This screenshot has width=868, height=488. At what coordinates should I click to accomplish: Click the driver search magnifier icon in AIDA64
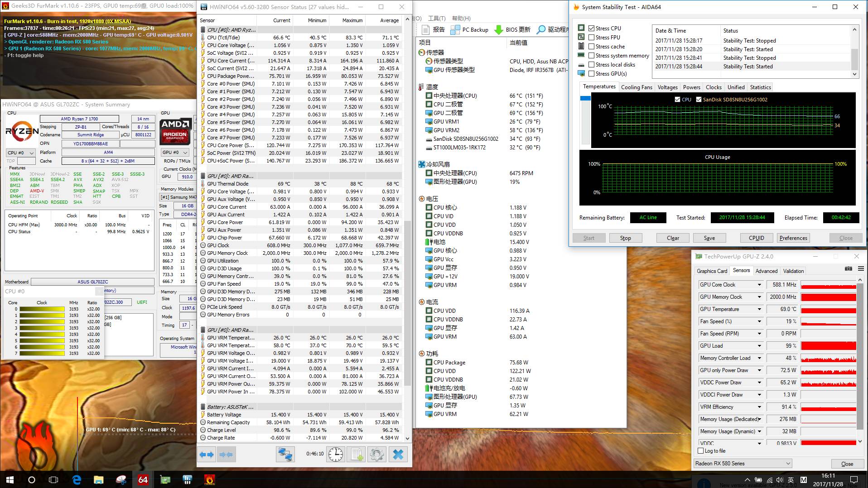tap(541, 30)
